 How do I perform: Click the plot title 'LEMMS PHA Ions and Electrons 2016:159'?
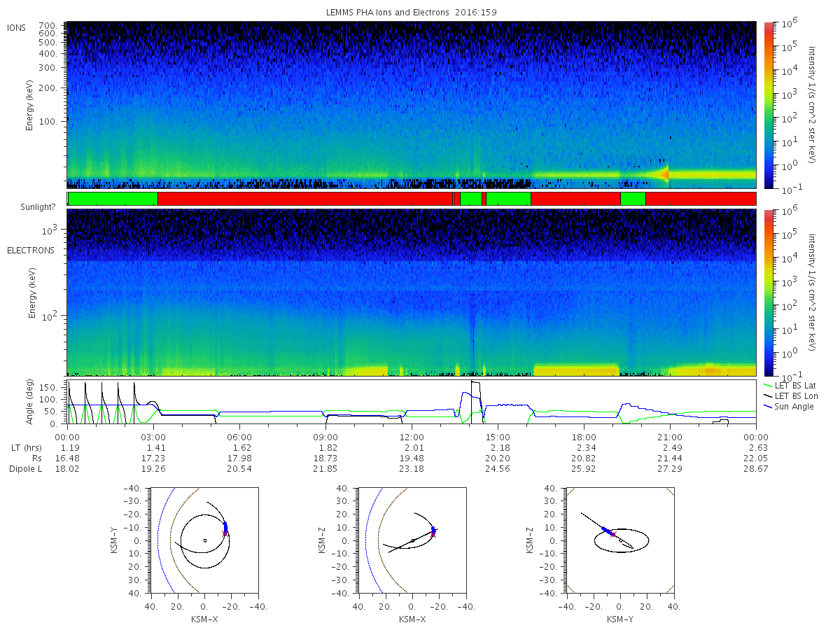tap(411, 13)
